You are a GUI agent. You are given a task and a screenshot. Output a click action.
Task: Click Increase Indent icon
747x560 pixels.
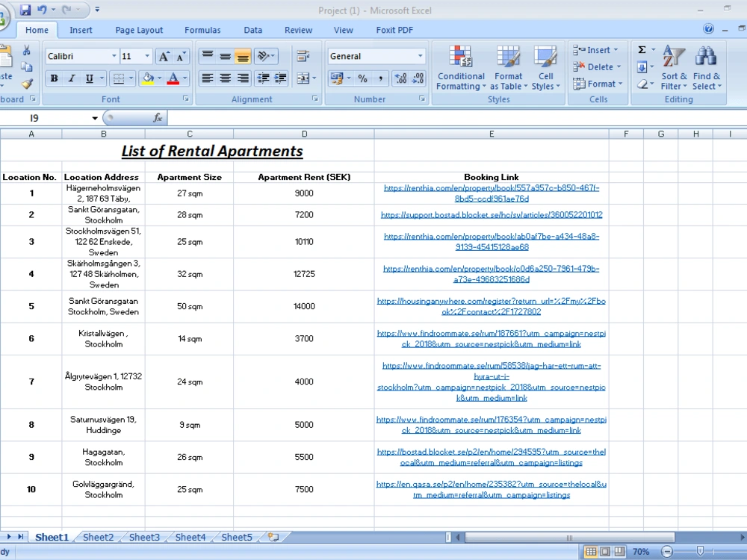point(280,78)
